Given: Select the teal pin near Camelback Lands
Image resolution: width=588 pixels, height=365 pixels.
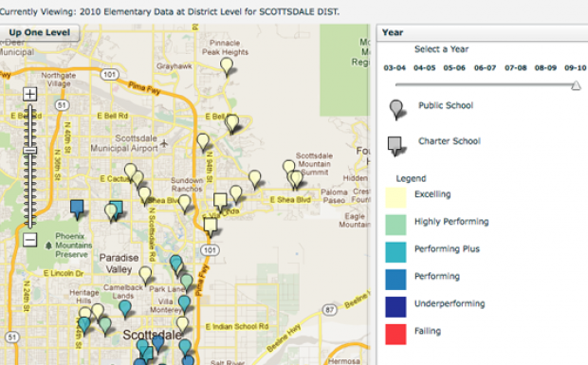Looking at the screenshot, I should 125,309.
